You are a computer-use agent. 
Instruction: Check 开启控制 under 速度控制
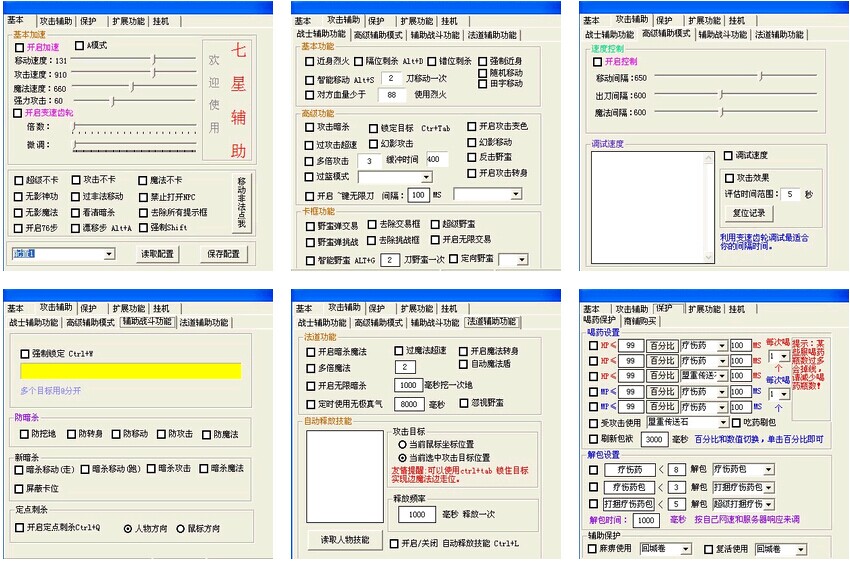[x=597, y=62]
